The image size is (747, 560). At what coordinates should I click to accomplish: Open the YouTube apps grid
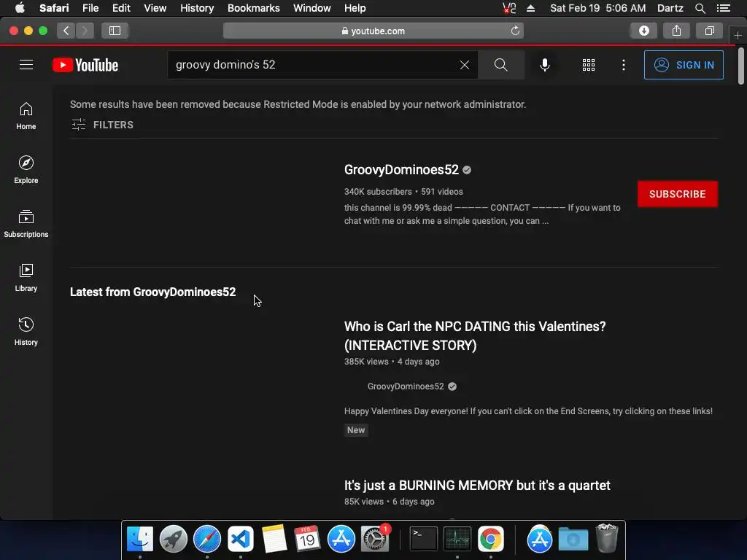click(x=589, y=65)
